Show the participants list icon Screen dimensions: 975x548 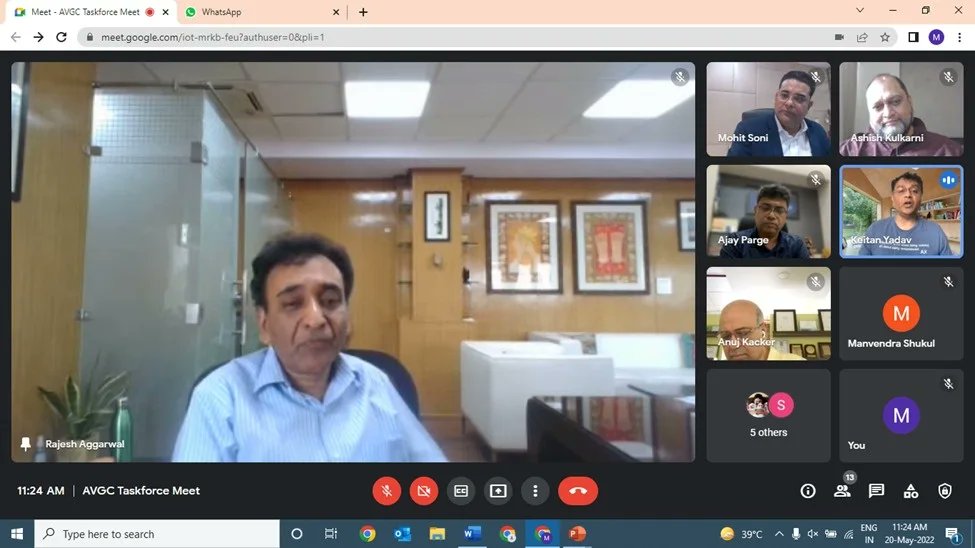(843, 491)
